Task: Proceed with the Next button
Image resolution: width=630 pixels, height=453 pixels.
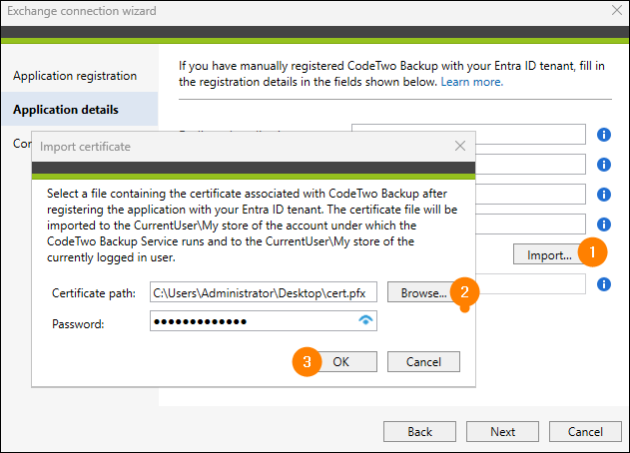Action: 502,432
